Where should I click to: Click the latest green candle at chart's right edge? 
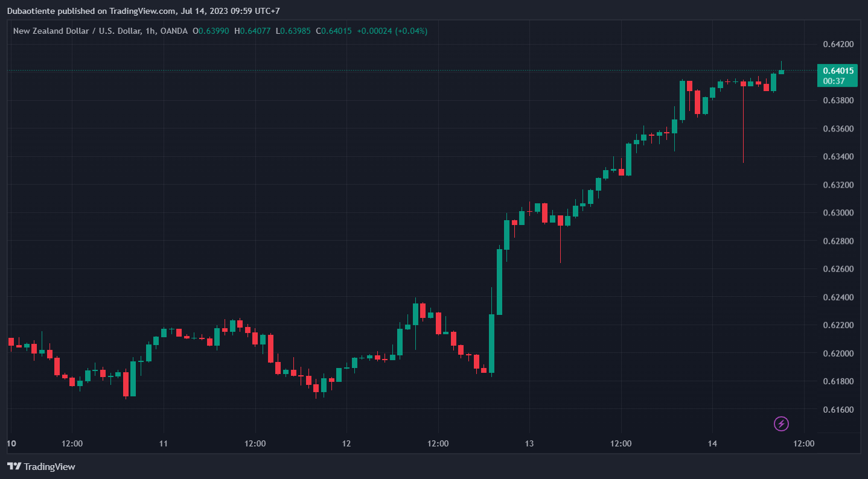[x=781, y=72]
